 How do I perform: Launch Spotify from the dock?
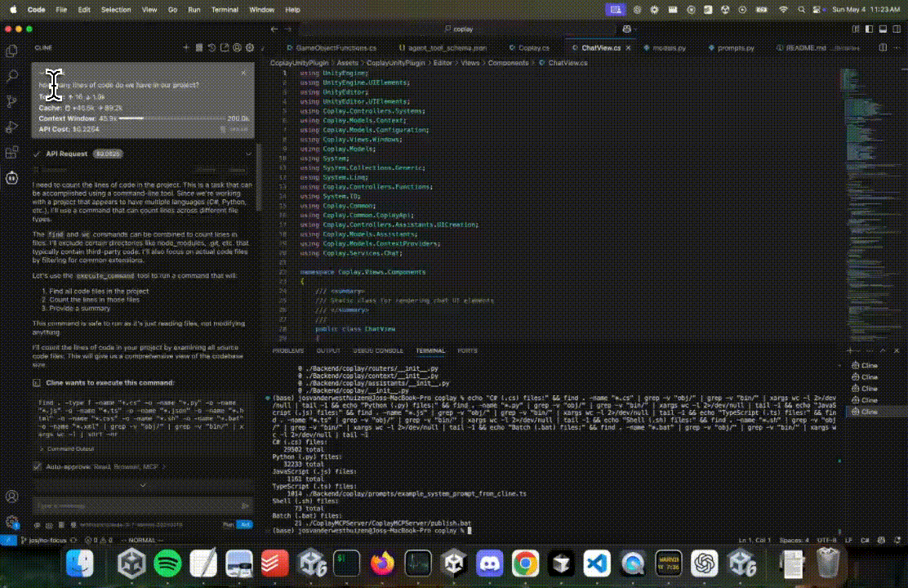[167, 563]
